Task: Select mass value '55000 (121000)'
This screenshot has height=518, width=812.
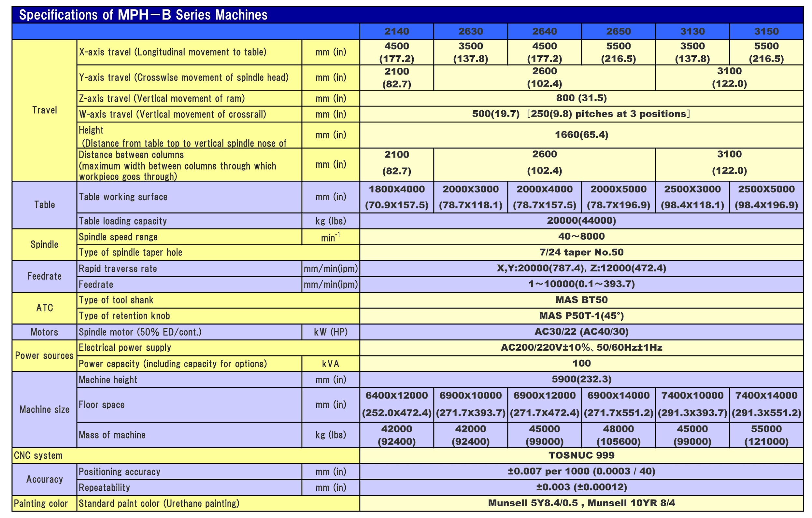Action: point(766,435)
